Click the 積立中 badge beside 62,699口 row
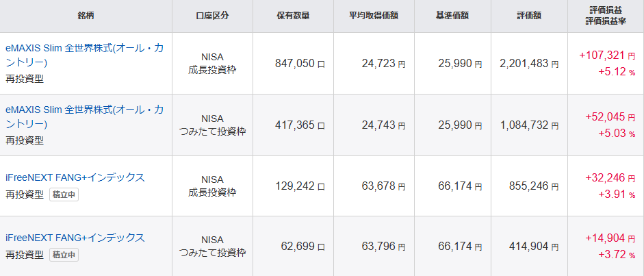Viewport: 644px width, 276px height. (x=64, y=255)
